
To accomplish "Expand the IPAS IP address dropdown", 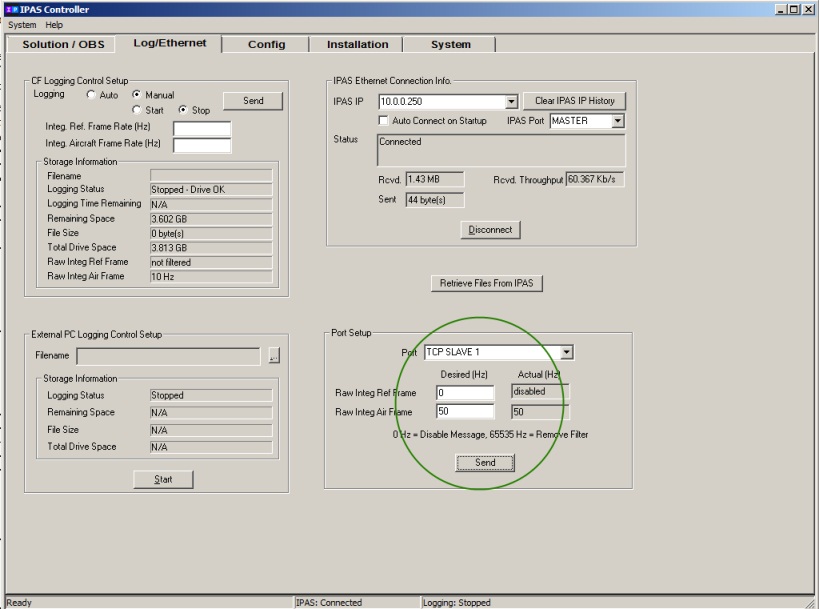I will coord(511,102).
